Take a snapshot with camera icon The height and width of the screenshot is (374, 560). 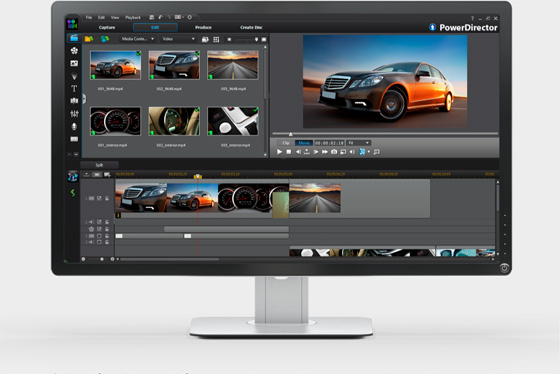(334, 152)
